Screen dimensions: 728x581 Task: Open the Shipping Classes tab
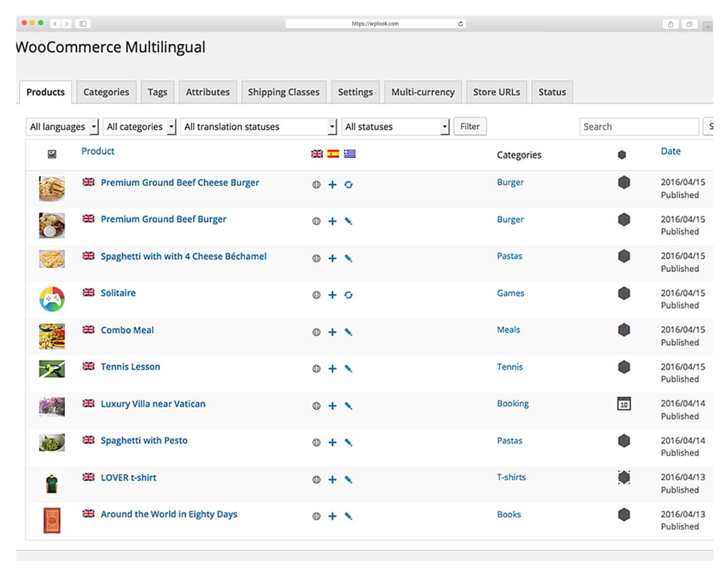(x=283, y=92)
